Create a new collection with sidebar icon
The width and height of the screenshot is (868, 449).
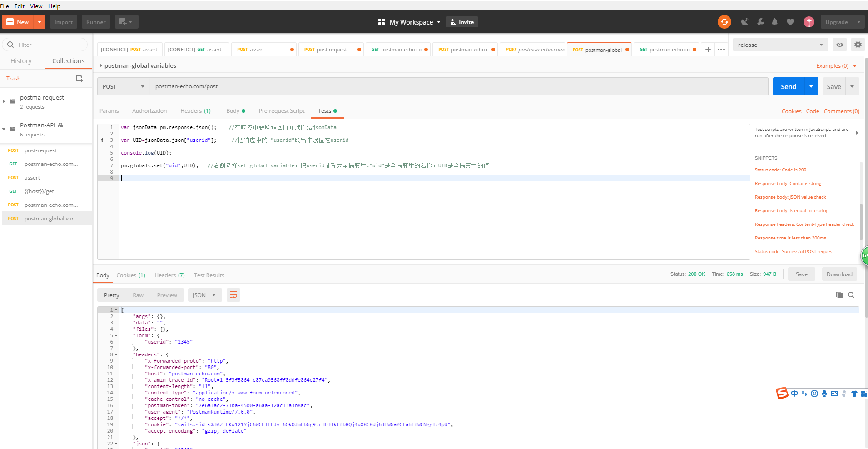coord(79,79)
